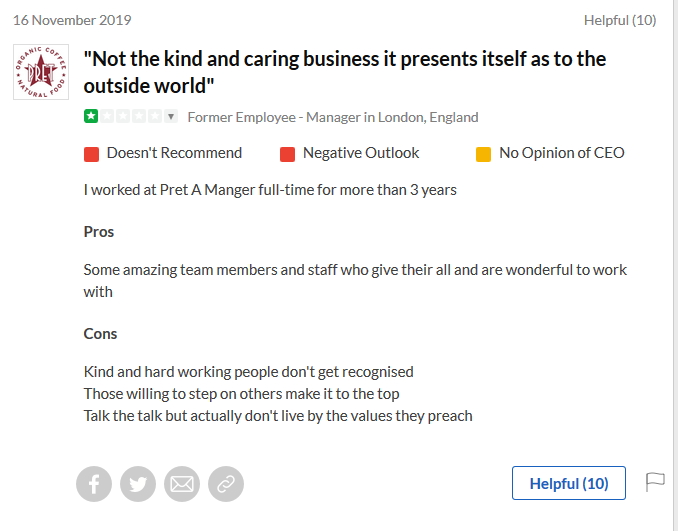Image resolution: width=678 pixels, height=531 pixels.
Task: Click the green one-star rating
Action: [x=91, y=117]
